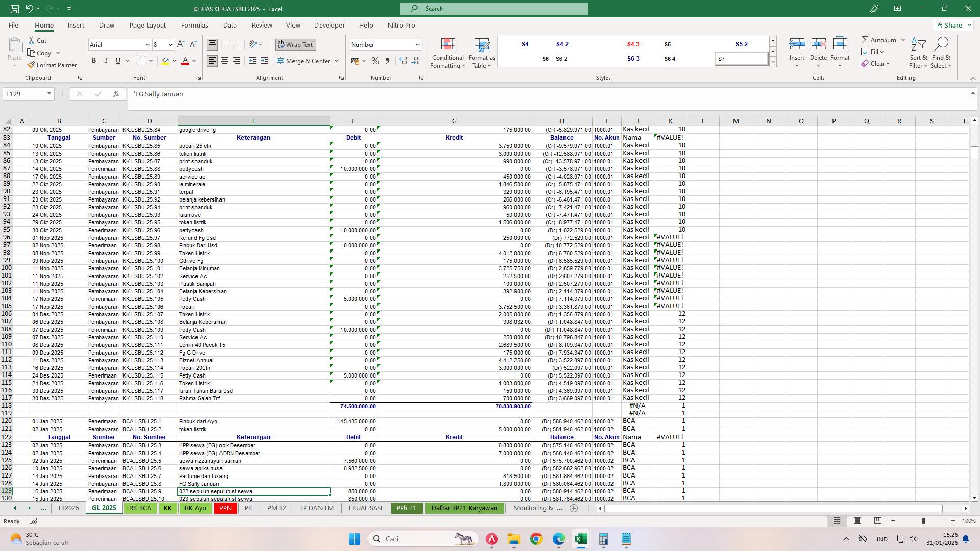This screenshot has width=980, height=551.
Task: Center align the cell contents
Action: point(224,60)
